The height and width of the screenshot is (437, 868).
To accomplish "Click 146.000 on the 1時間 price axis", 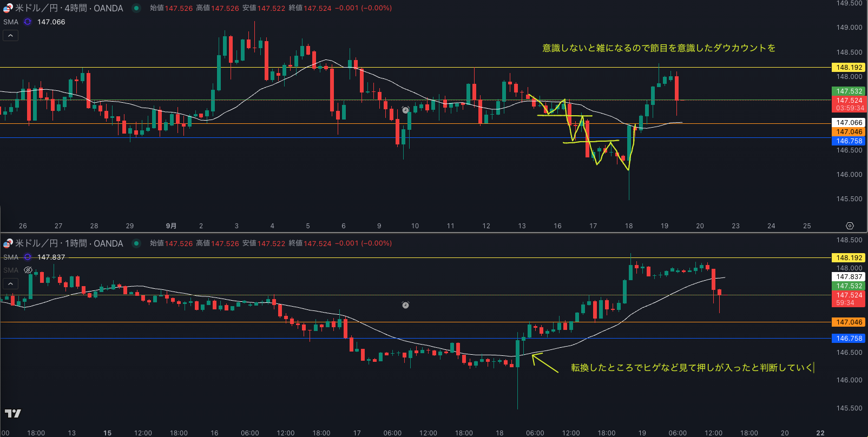I will click(849, 380).
